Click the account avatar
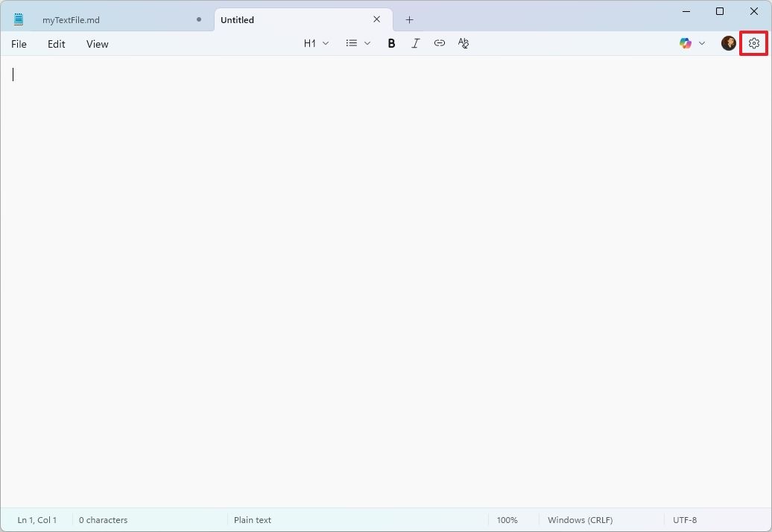 pyautogui.click(x=728, y=43)
